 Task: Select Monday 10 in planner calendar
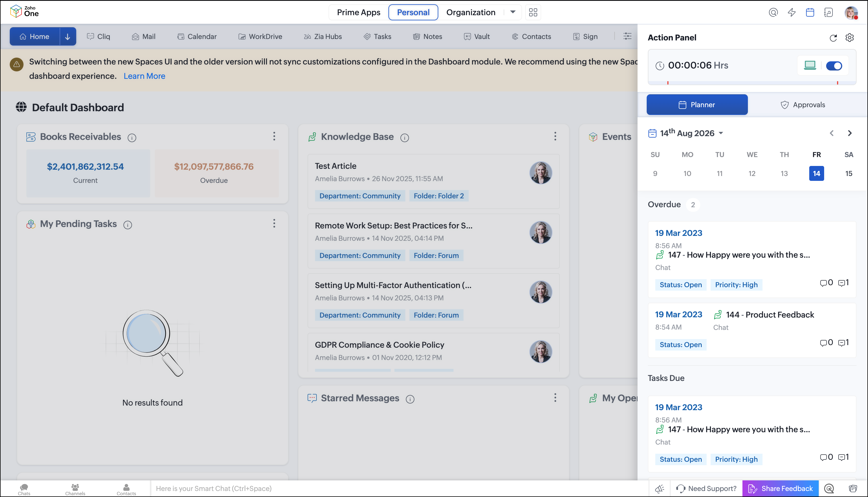[687, 173]
